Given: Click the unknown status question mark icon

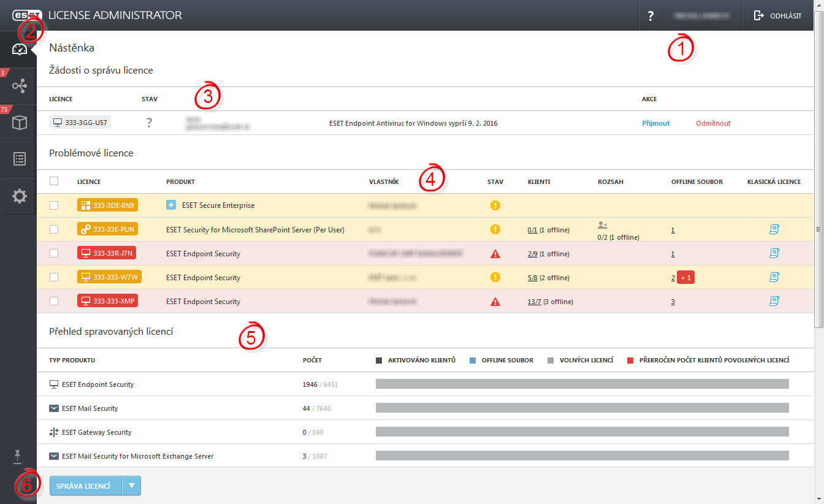Looking at the screenshot, I should click(x=148, y=123).
